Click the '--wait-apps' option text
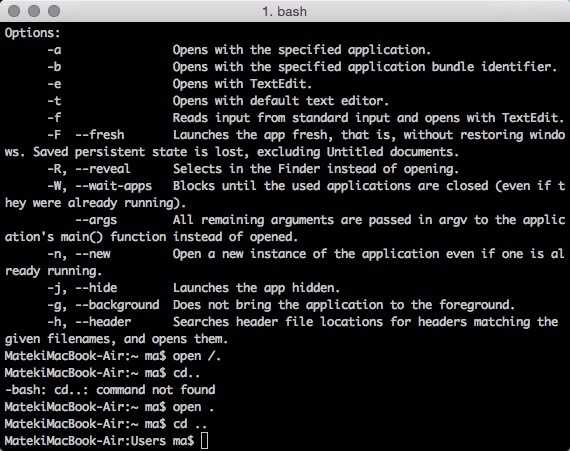Image resolution: width=570 pixels, height=451 pixels. coord(113,186)
